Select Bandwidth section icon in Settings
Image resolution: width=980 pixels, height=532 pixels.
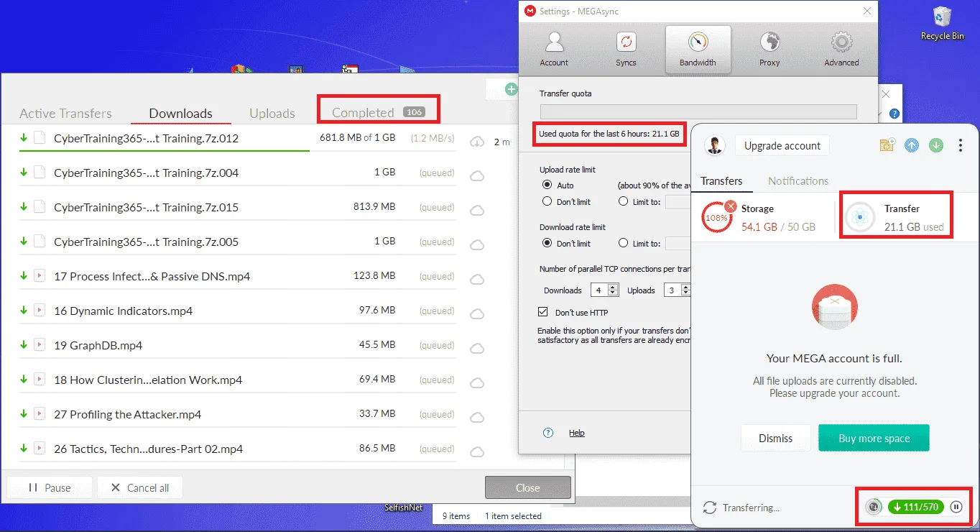(x=698, y=42)
